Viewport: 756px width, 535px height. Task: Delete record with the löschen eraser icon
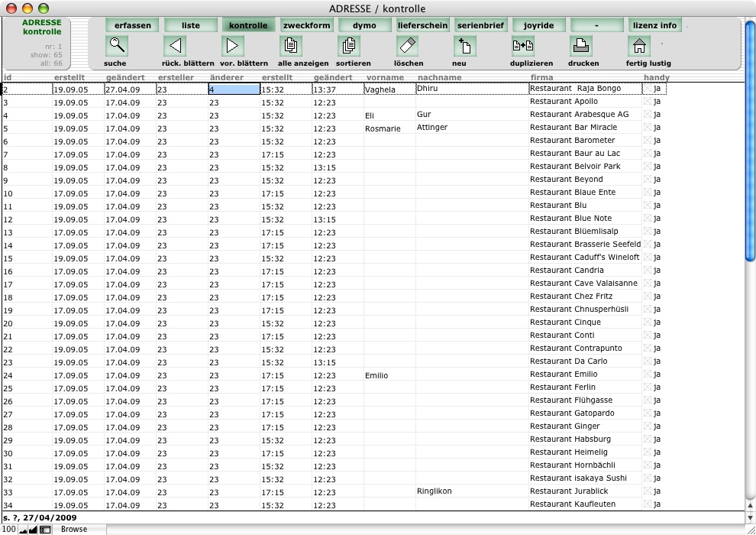[408, 47]
